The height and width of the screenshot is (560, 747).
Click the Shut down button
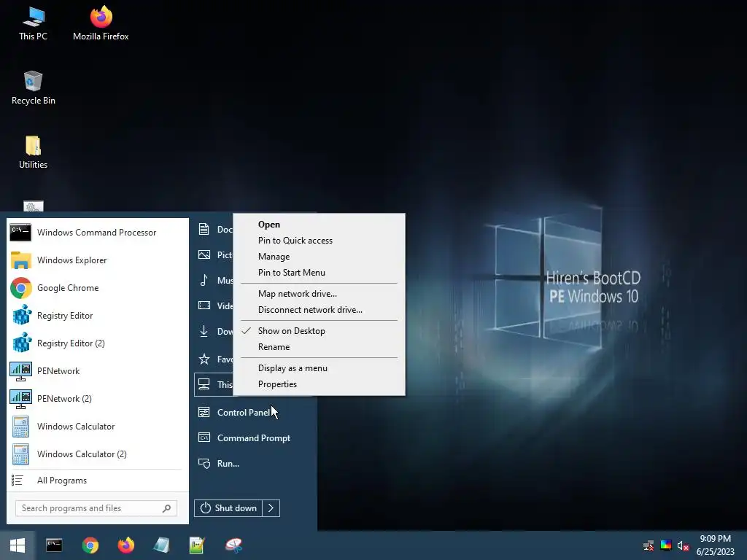(228, 508)
